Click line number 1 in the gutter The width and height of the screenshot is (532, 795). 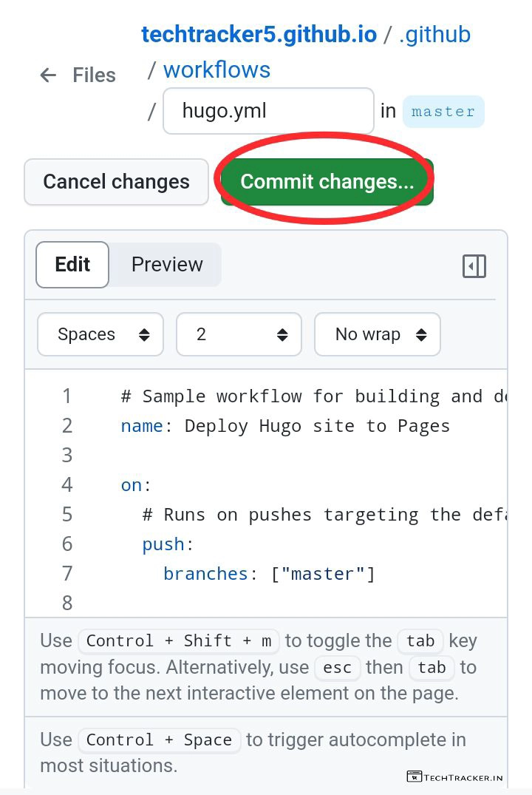coord(67,396)
